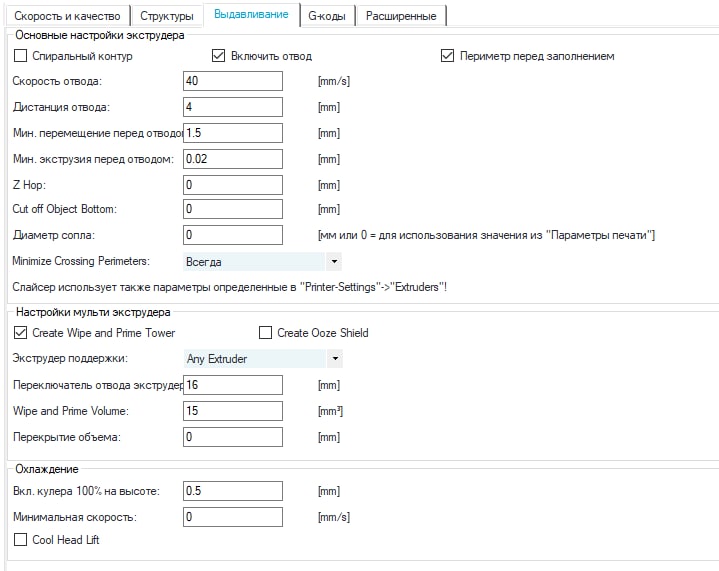
Task: Click the Переключатель отвода экструдера field
Action: 233,385
